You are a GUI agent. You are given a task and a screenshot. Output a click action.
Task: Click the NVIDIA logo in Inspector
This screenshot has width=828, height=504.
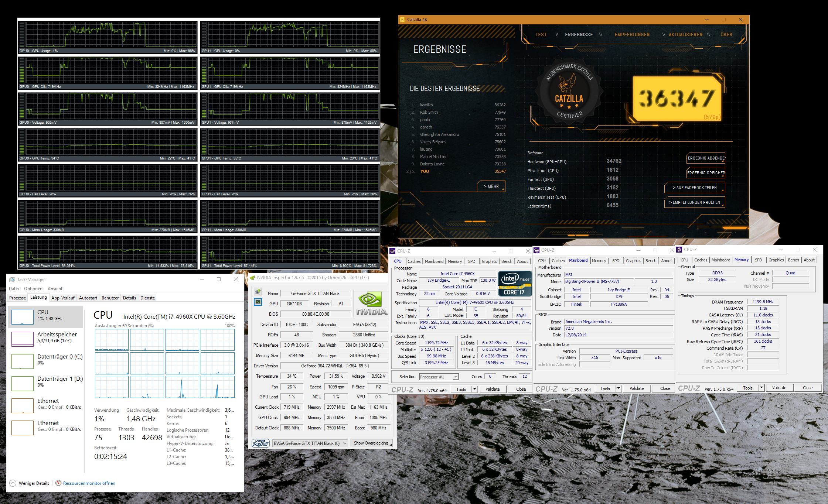point(371,304)
